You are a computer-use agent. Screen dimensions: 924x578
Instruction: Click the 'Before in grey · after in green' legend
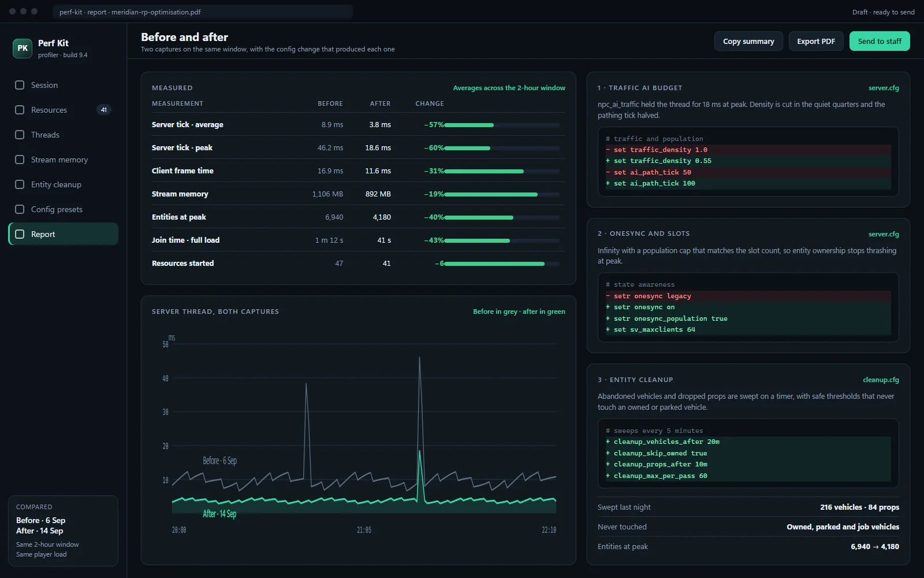pyautogui.click(x=519, y=312)
